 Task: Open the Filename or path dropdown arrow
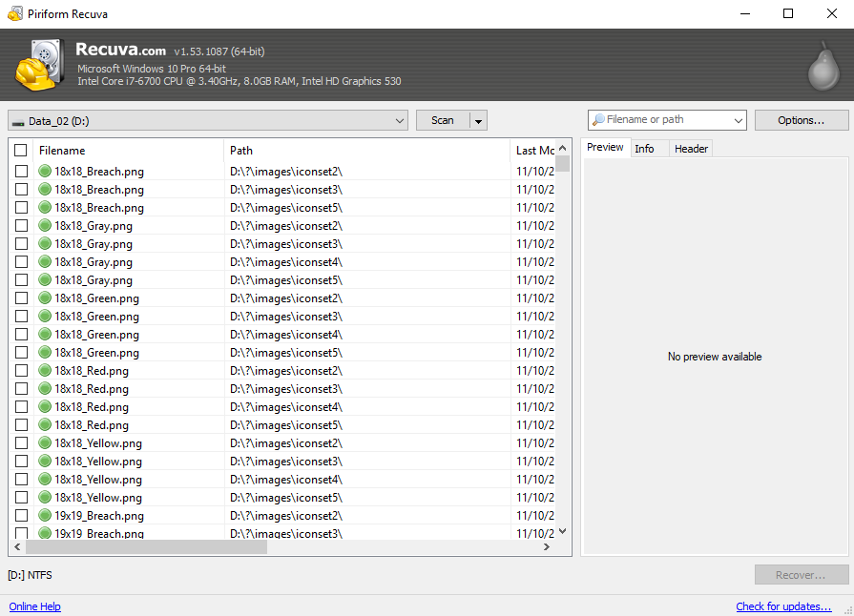tap(738, 120)
